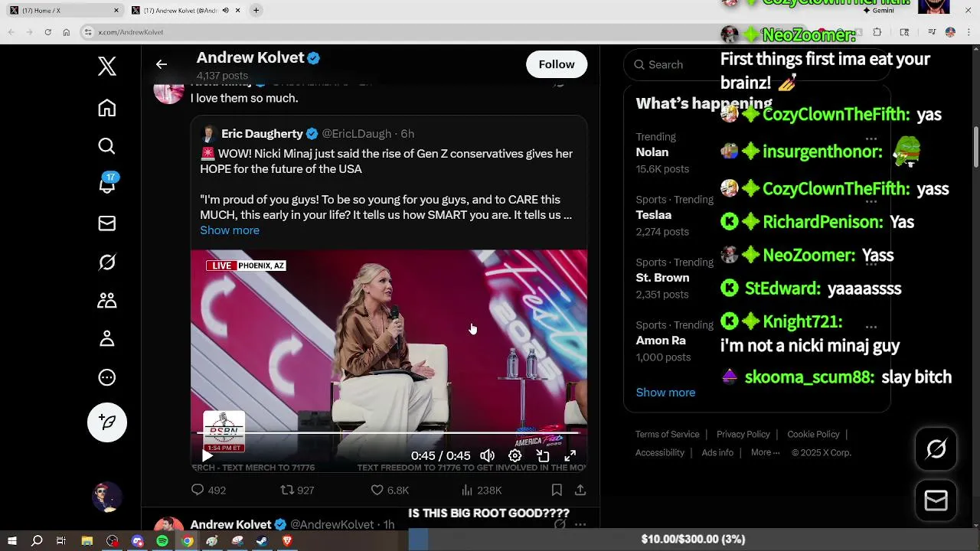Image resolution: width=980 pixels, height=551 pixels.
Task: Go to Home in the X sidebar
Action: [107, 108]
